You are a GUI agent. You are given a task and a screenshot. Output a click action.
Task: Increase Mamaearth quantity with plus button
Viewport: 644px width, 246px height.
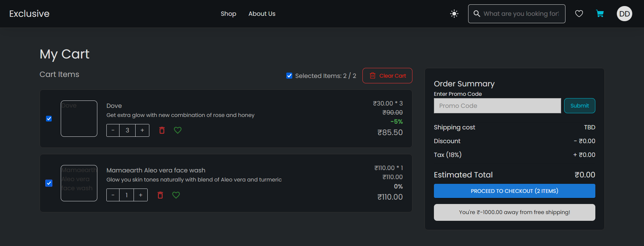[x=141, y=195]
